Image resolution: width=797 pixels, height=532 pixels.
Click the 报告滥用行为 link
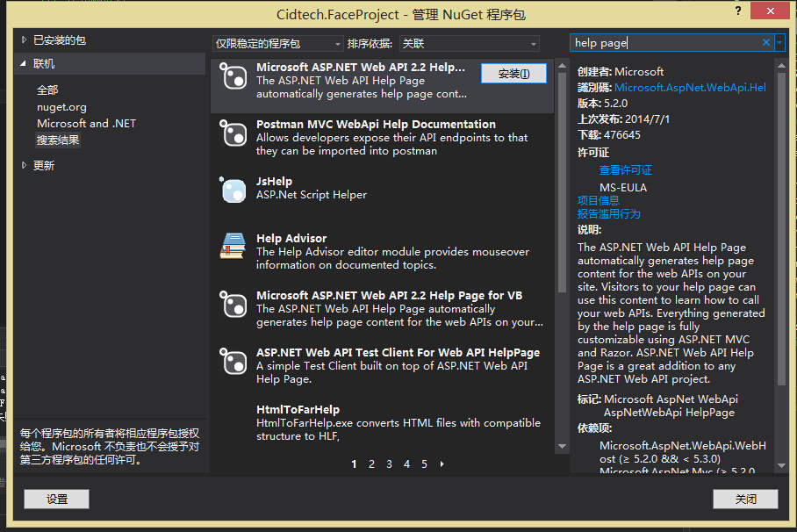[609, 213]
